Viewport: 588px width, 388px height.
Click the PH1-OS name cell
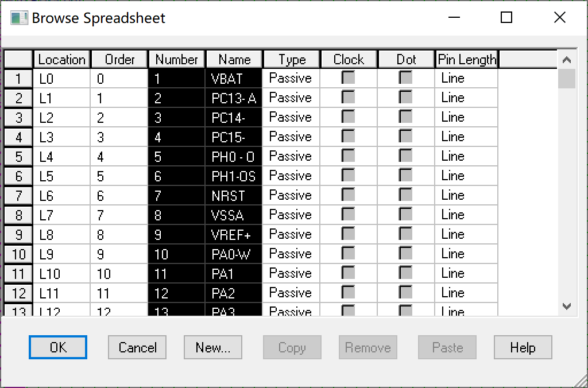(234, 176)
